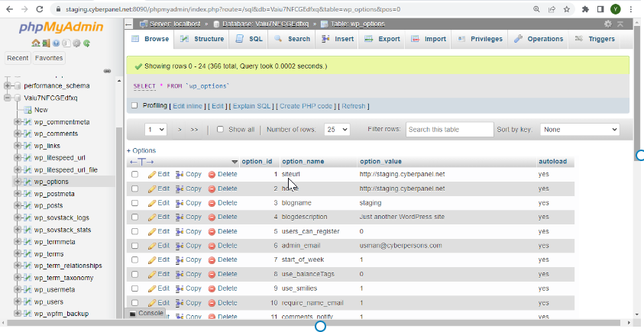644x332 pixels.
Task: Open the Sort by key dropdown
Action: click(580, 129)
